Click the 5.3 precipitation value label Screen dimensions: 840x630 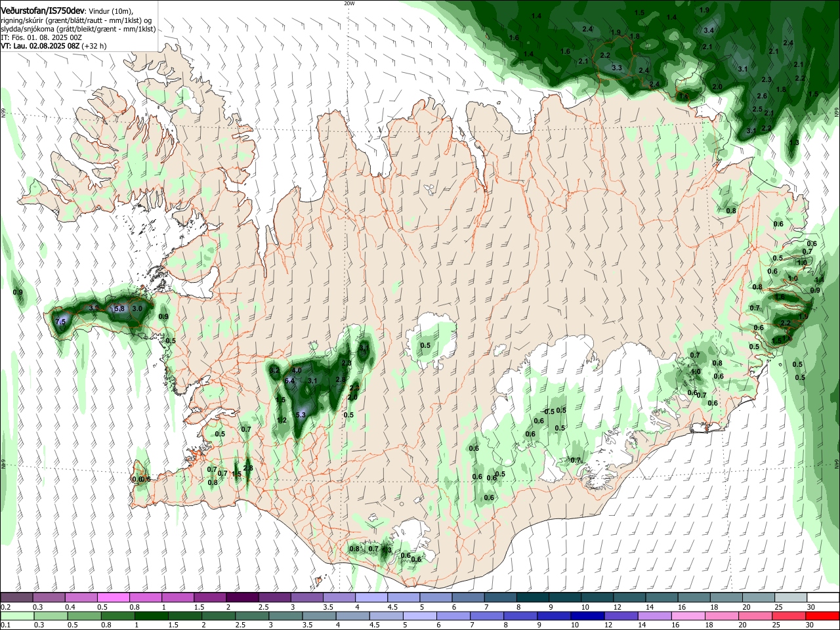301,415
